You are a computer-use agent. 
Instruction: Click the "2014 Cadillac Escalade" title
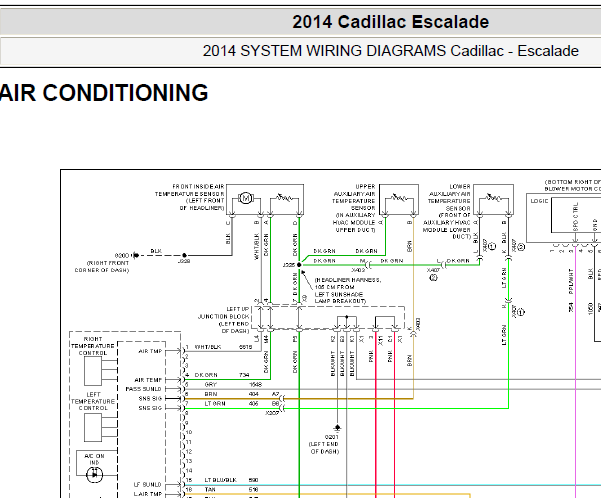pos(390,22)
